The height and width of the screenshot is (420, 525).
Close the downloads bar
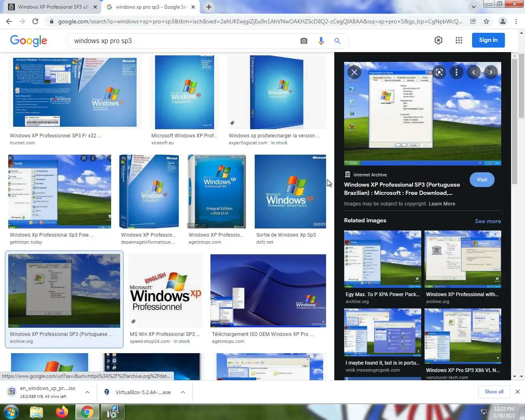coord(517,392)
